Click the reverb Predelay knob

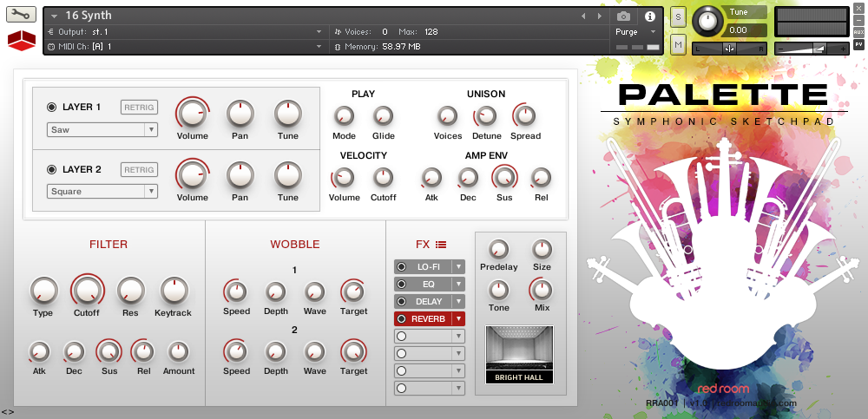pos(499,250)
